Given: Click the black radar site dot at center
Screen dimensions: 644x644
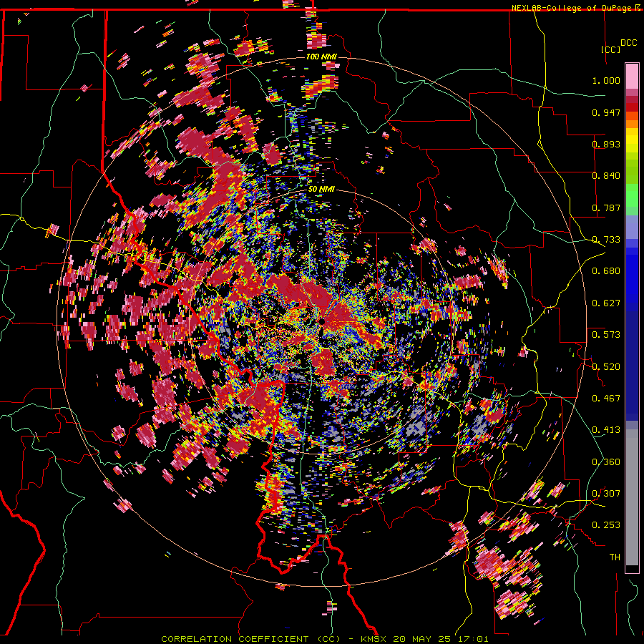Looking at the screenshot, I should (x=321, y=321).
